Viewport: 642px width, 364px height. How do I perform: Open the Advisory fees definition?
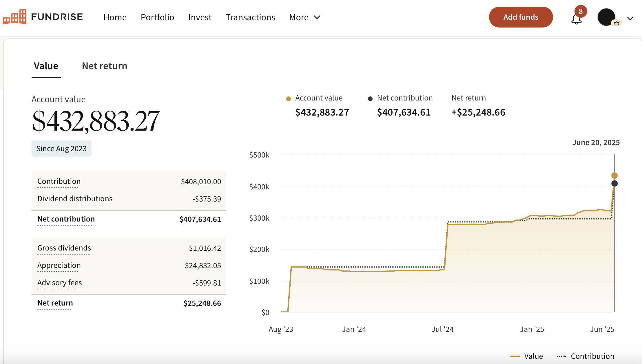click(x=59, y=283)
